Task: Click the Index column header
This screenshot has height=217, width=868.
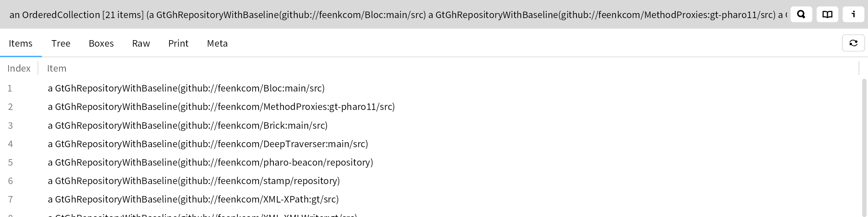Action: (19, 68)
